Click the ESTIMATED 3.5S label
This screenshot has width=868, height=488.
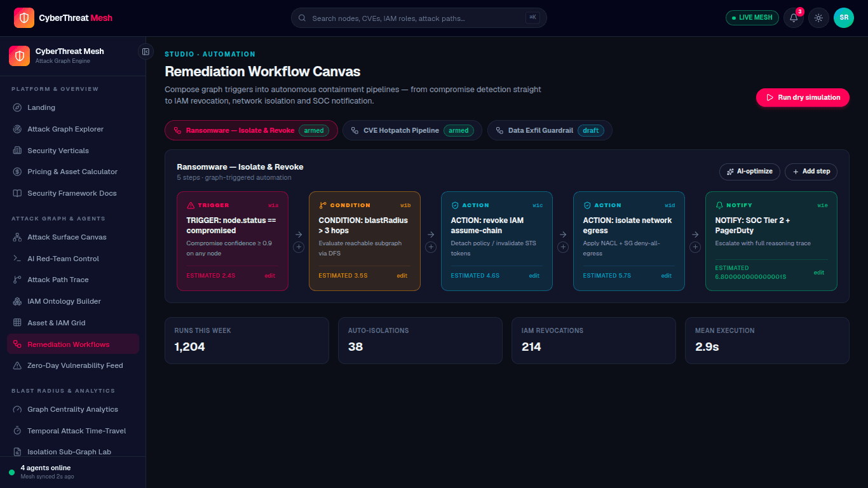343,276
